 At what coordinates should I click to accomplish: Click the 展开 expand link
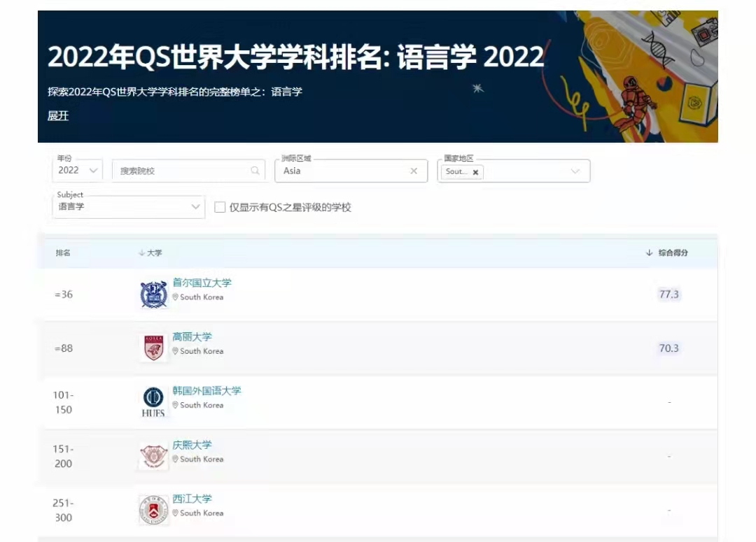[x=58, y=116]
